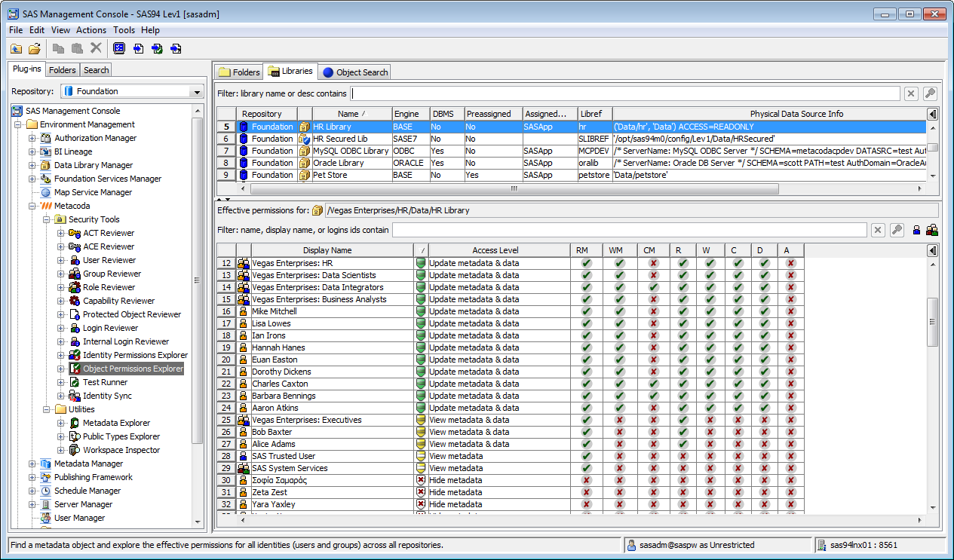Collapse the Security Tools folder
The image size is (954, 560).
point(47,219)
